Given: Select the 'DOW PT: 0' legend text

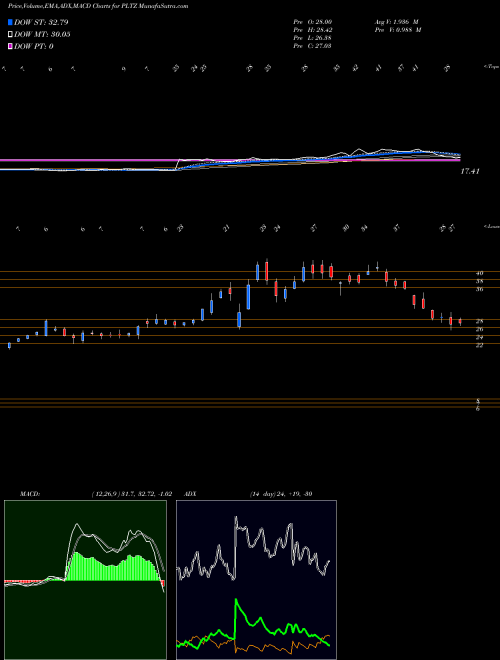Looking at the screenshot, I should click(x=33, y=46).
